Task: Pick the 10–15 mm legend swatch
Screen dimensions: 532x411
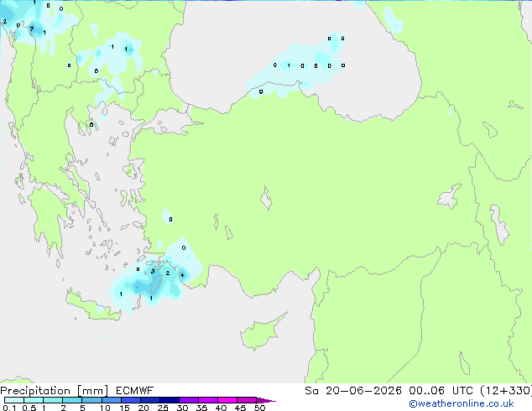Action: (111, 400)
